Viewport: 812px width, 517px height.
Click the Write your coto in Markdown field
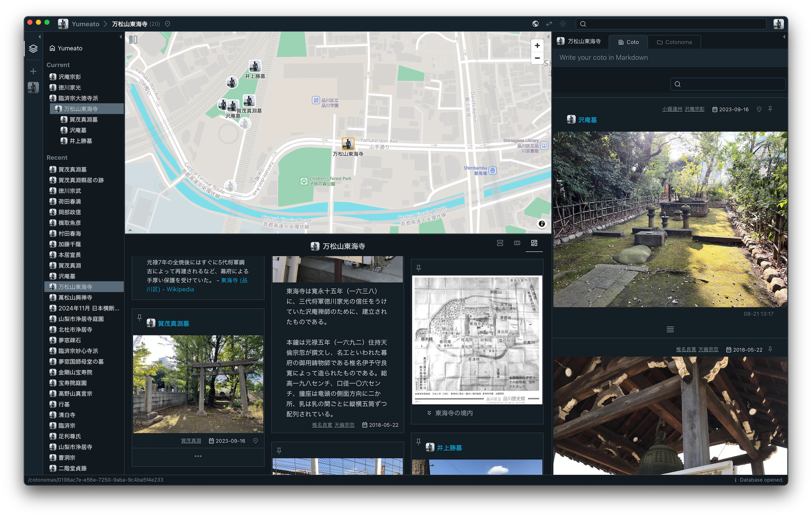tap(670, 58)
